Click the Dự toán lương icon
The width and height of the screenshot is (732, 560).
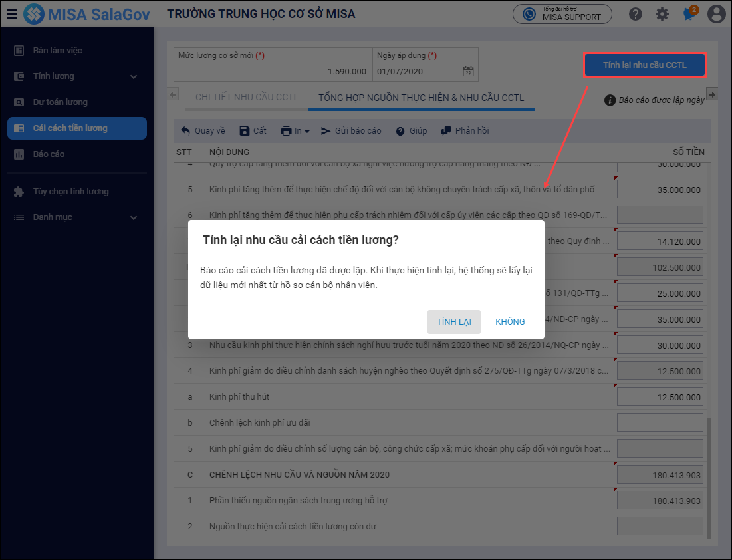[x=19, y=102]
